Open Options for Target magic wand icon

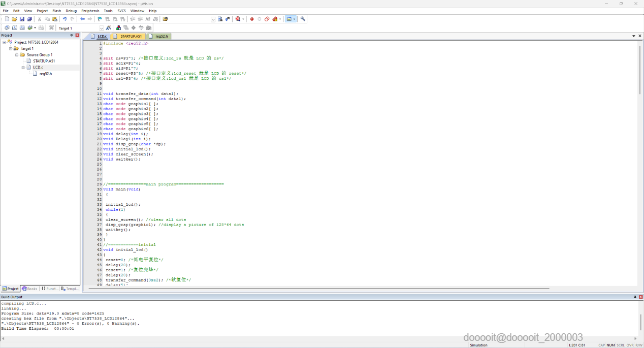[108, 28]
